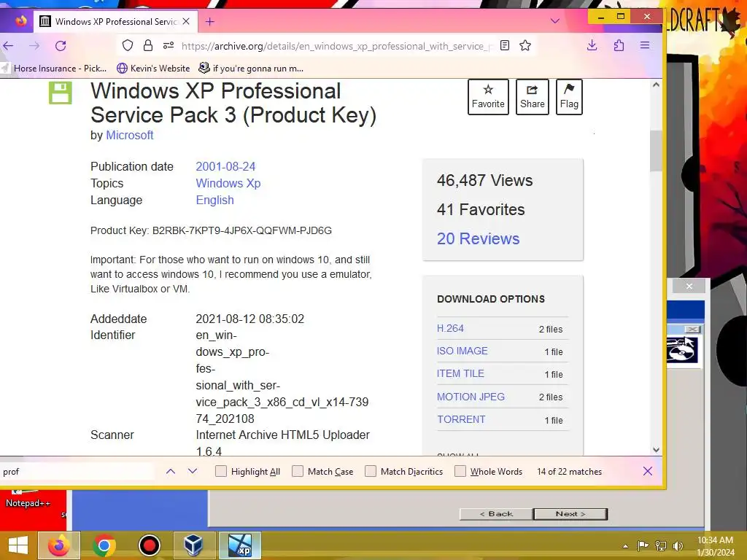Viewport: 747px width, 560px height.
Task: Select the H.264 download option
Action: (450, 329)
